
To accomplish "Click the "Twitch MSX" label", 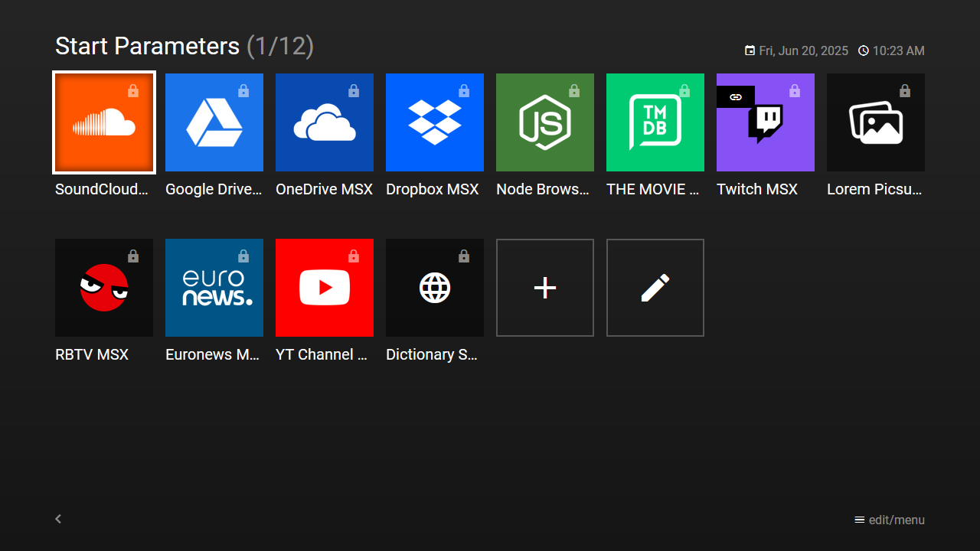I will click(x=757, y=189).
